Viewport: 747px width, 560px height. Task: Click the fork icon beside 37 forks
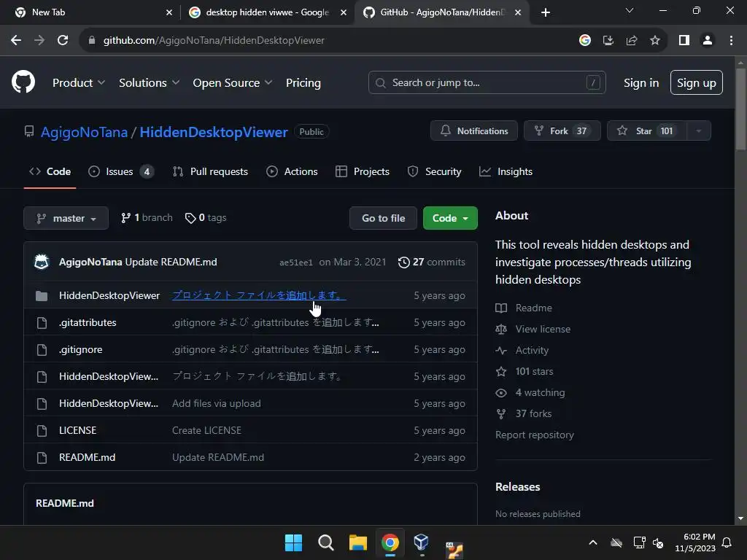[501, 414]
